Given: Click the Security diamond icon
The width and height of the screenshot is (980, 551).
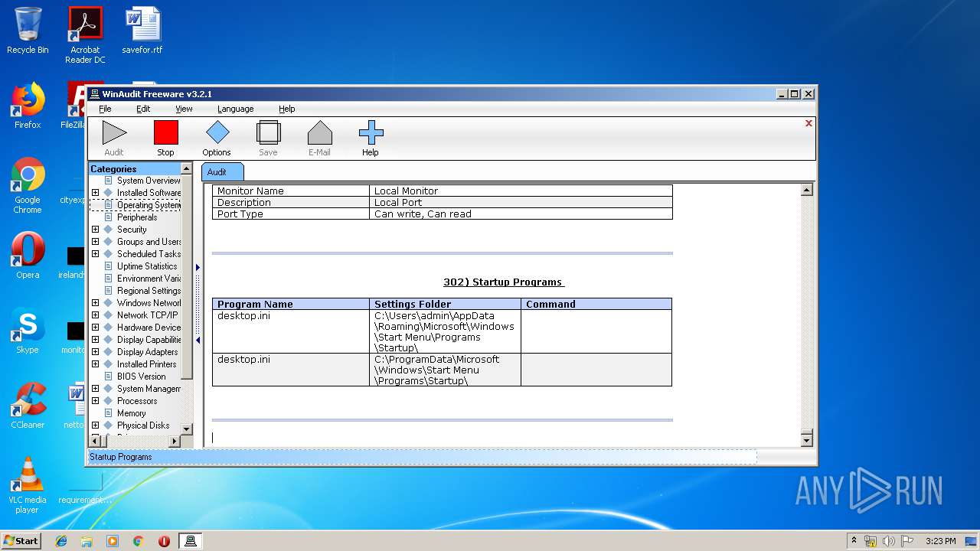Looking at the screenshot, I should [x=108, y=230].
